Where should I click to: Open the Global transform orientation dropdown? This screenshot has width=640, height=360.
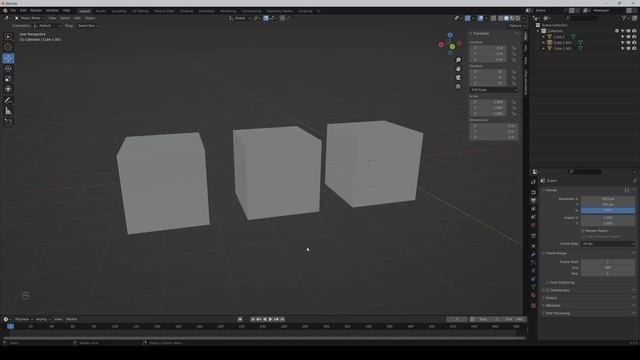click(239, 18)
